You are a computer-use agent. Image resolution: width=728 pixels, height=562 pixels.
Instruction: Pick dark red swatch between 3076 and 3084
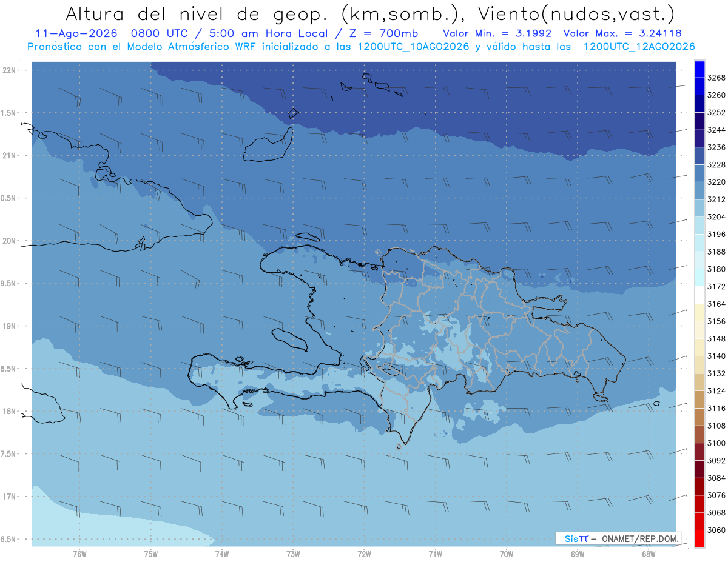point(699,486)
